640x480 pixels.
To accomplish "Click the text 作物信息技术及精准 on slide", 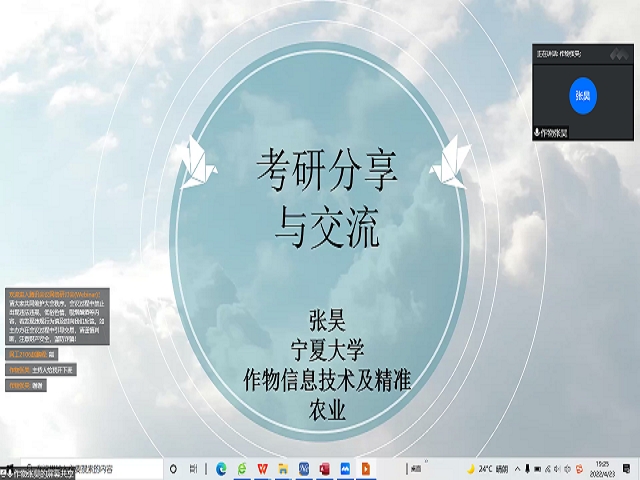I will 327,380.
